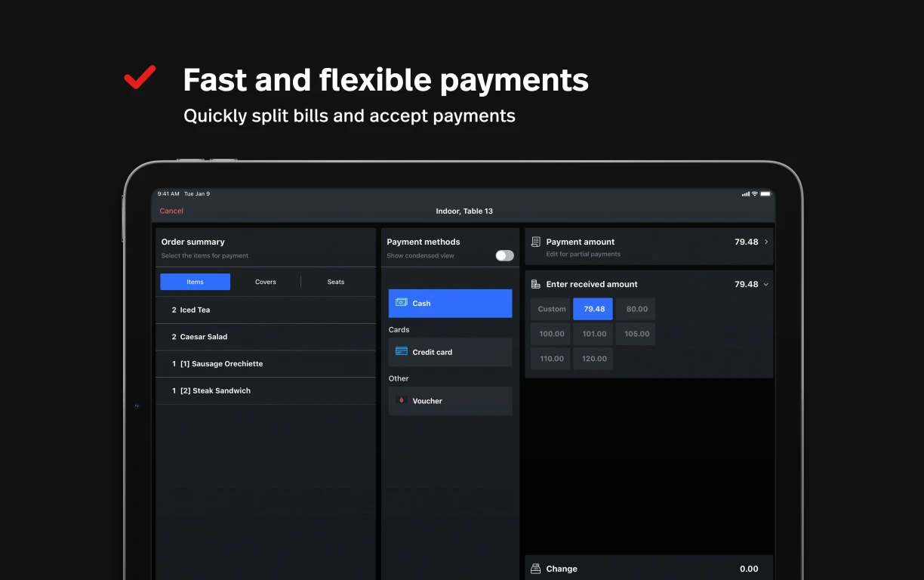Click the Edit for partial payments text

tap(584, 255)
